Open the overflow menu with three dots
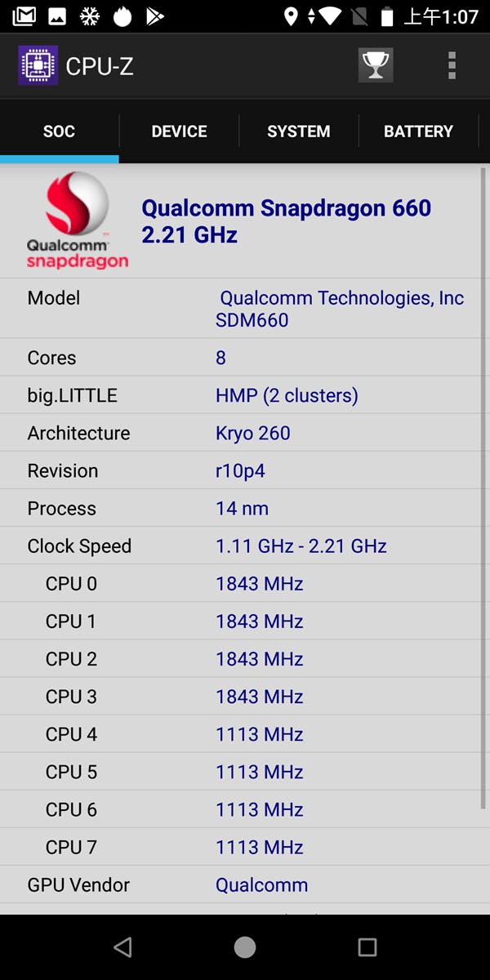Viewport: 490px width, 980px height. coord(452,65)
